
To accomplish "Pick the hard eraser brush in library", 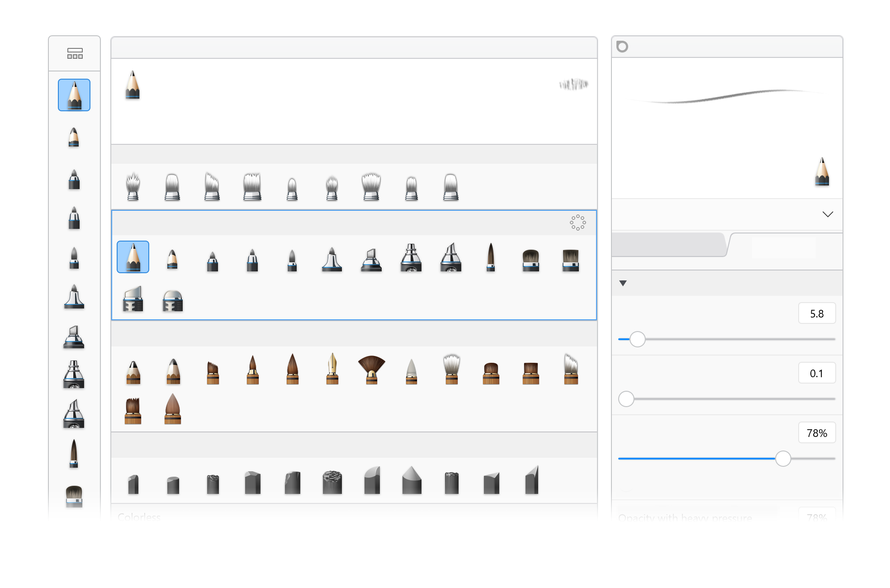I will (133, 299).
